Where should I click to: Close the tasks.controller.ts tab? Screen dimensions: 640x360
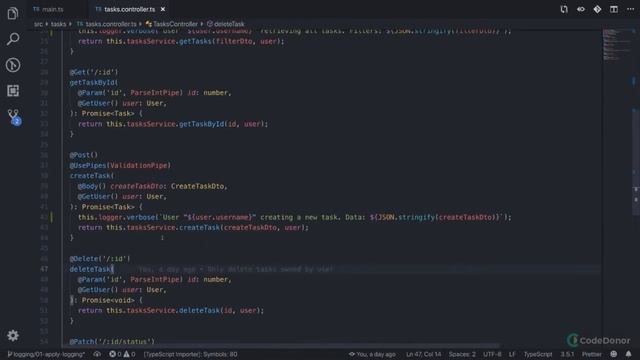[x=163, y=9]
